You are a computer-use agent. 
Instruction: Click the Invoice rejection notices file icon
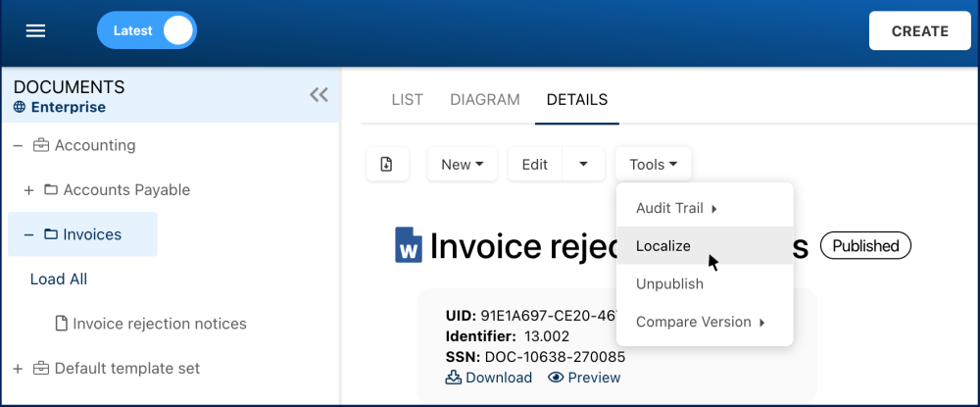tap(61, 324)
